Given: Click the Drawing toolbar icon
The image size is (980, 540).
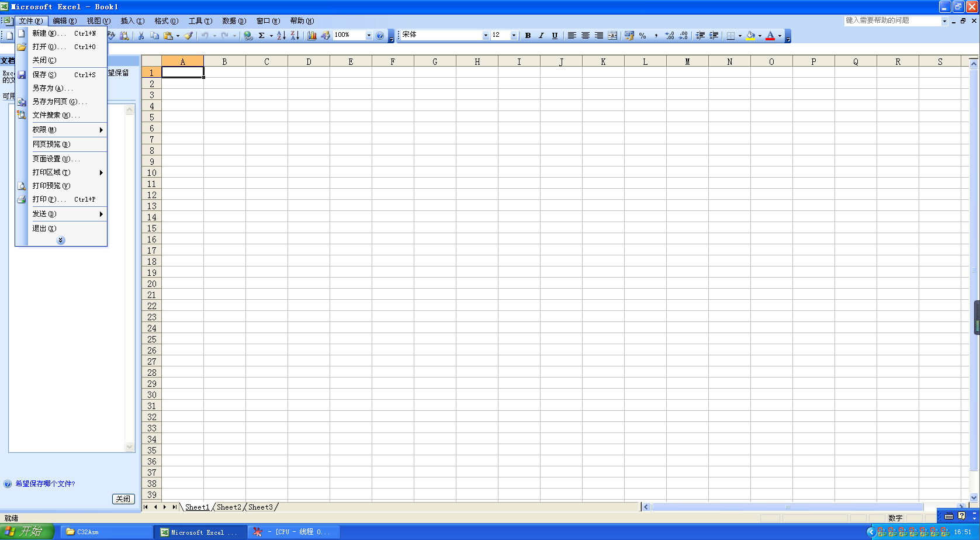Looking at the screenshot, I should pyautogui.click(x=325, y=36).
